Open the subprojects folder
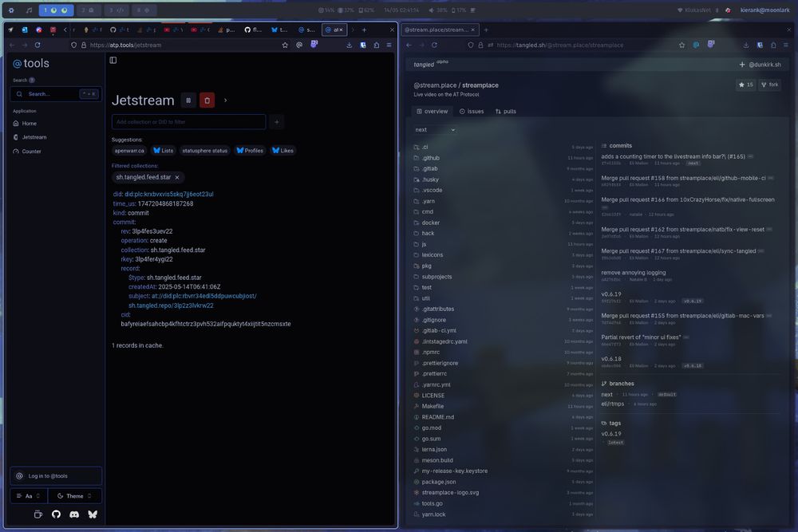 (437, 277)
